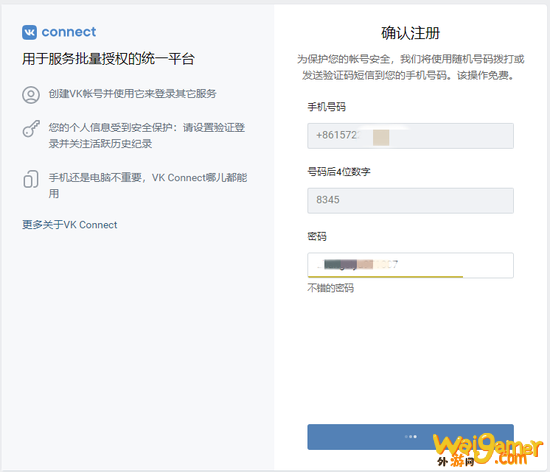Screen dimensions: 550x472
Task: Click the user profile circle icon
Action: point(31,95)
